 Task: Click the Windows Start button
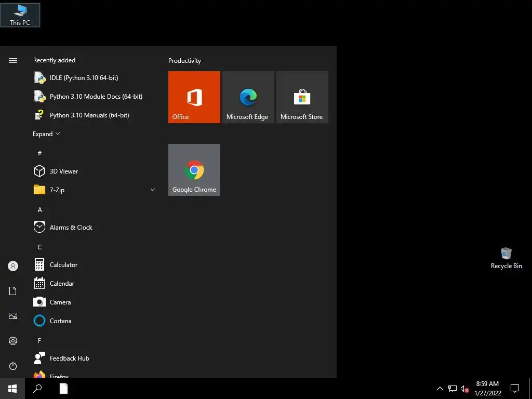tap(12, 389)
